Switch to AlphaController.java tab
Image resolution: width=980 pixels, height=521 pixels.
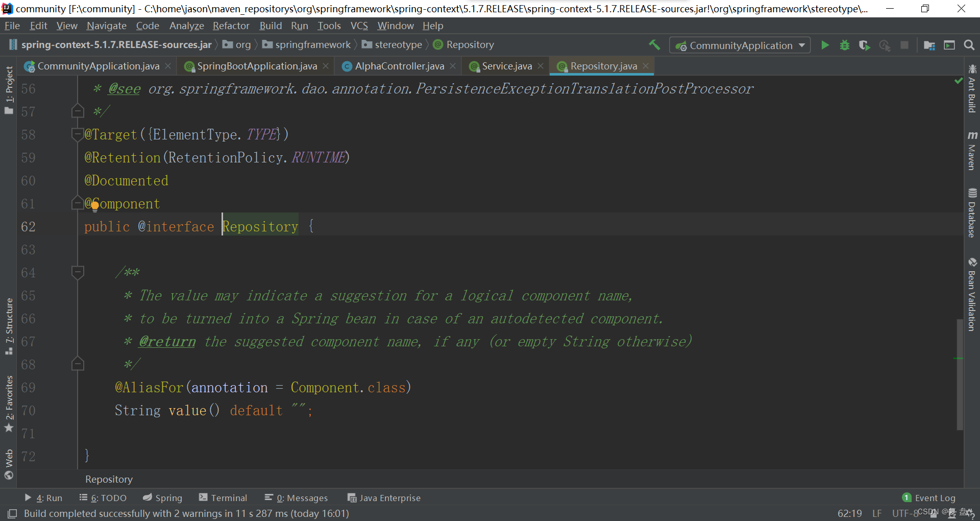tap(399, 66)
